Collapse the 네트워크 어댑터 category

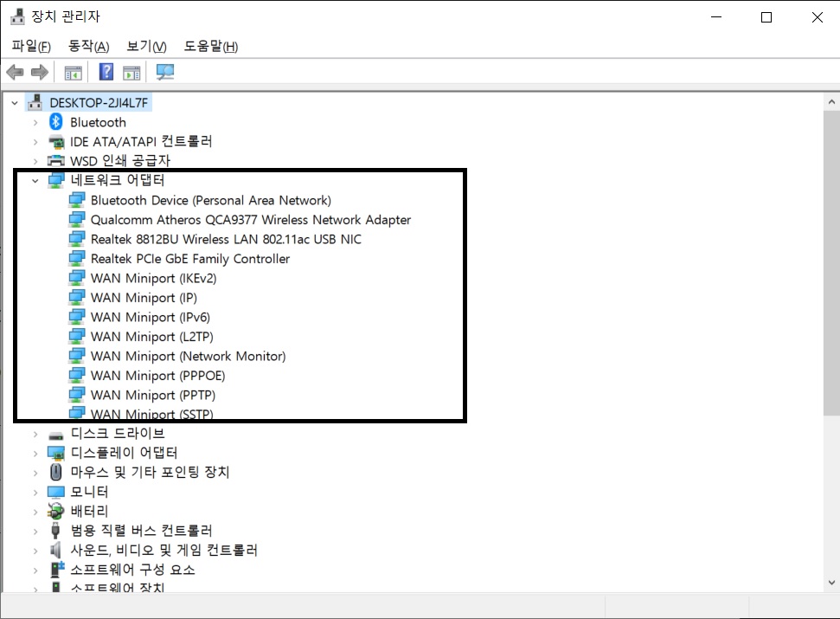(35, 181)
